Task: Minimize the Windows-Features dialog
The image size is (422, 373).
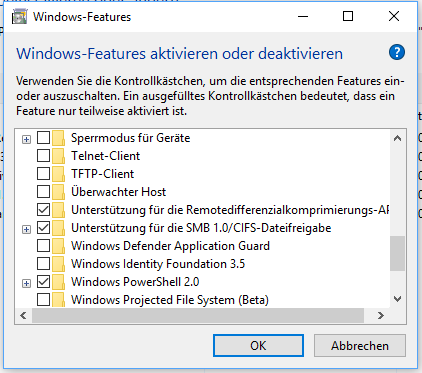Action: click(x=303, y=16)
